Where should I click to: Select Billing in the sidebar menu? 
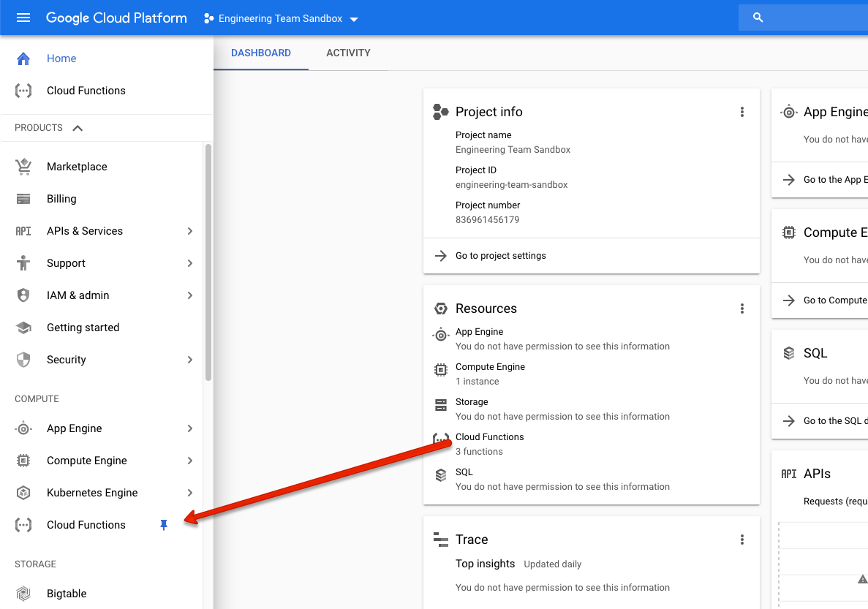point(61,199)
